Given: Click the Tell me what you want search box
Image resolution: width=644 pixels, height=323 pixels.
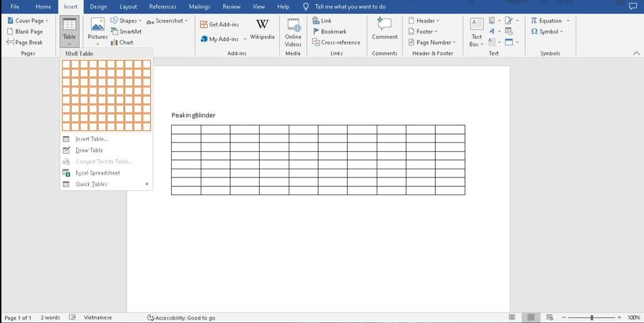Looking at the screenshot, I should click(x=350, y=6).
